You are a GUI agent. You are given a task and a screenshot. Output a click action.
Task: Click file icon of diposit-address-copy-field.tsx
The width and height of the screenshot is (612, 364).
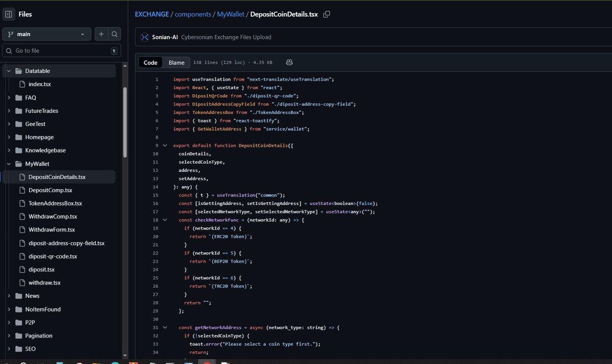(22, 243)
